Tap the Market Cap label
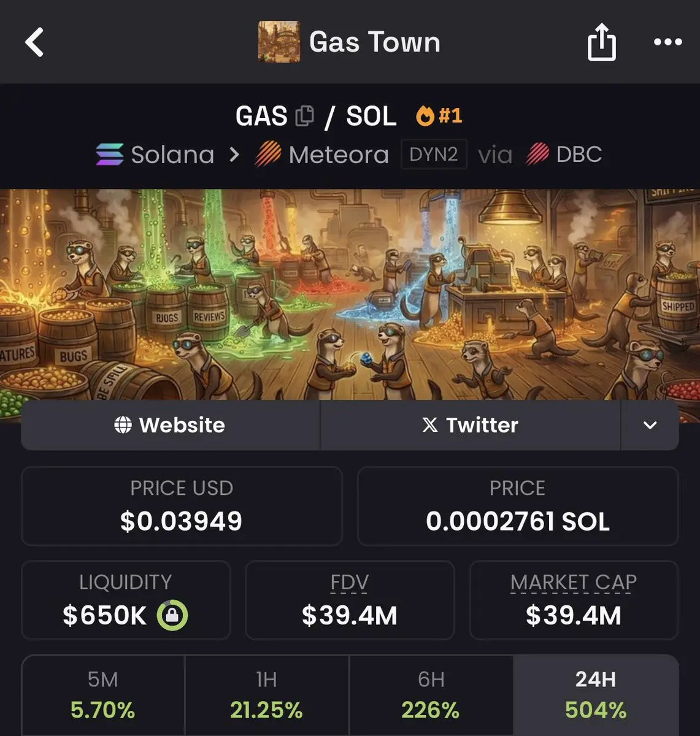The width and height of the screenshot is (700, 736). [573, 582]
